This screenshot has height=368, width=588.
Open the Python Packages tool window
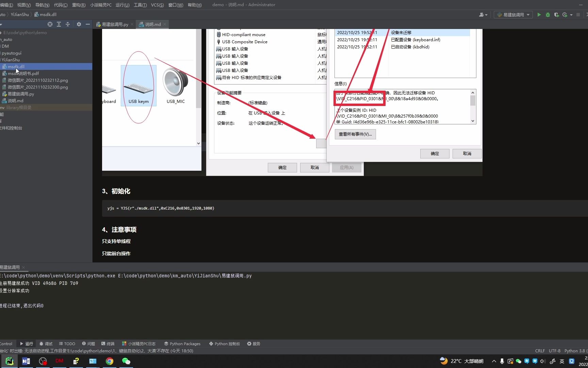pyautogui.click(x=182, y=343)
